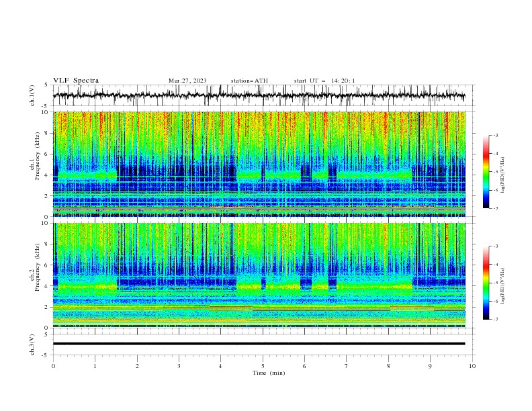Click the 'start UT = 14:20:1' label
Image resolution: width=532 pixels, height=411 pixels.
(324, 81)
